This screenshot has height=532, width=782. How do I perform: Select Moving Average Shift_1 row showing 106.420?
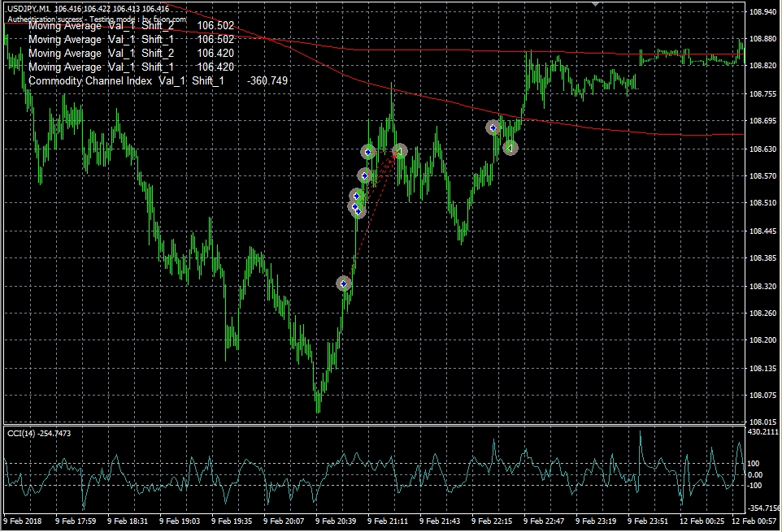(x=131, y=67)
